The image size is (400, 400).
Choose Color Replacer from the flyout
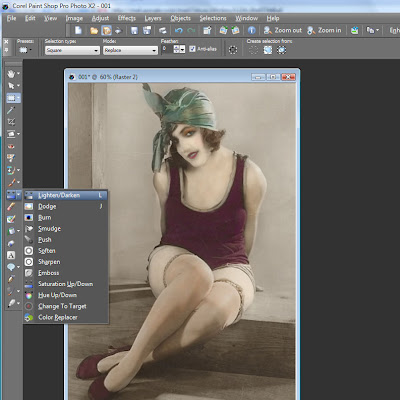(66, 317)
